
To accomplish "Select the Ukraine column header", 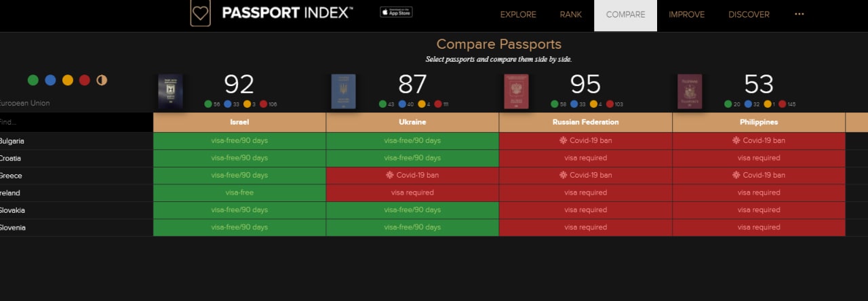I will coord(412,122).
